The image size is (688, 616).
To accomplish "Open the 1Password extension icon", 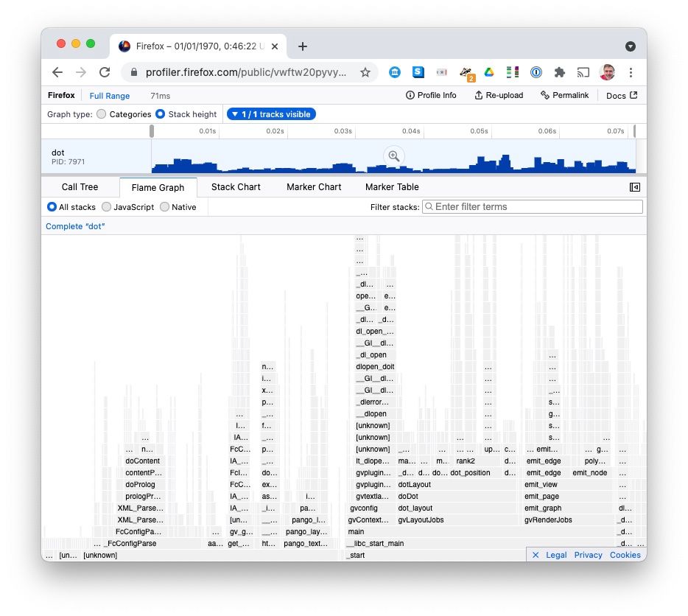I will (x=536, y=71).
